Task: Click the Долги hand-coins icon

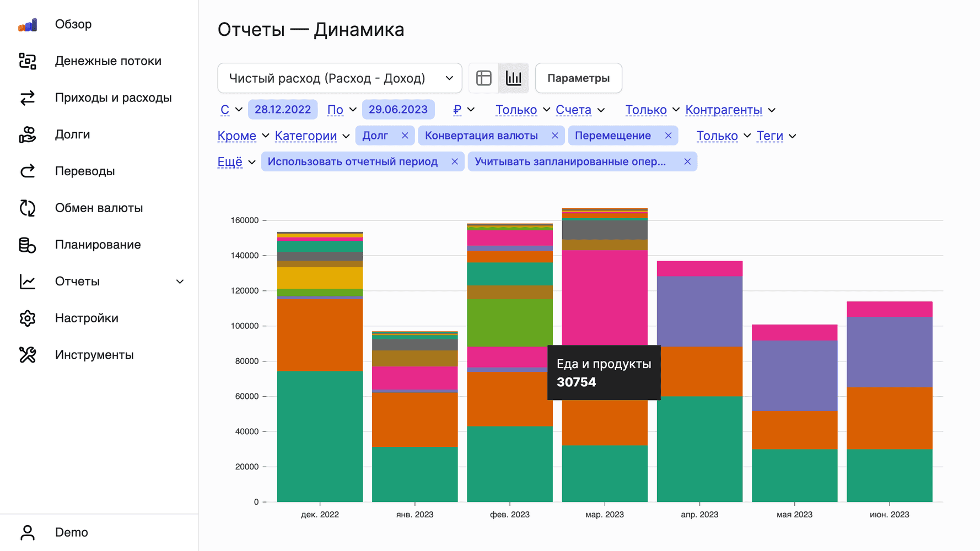Action: click(28, 134)
